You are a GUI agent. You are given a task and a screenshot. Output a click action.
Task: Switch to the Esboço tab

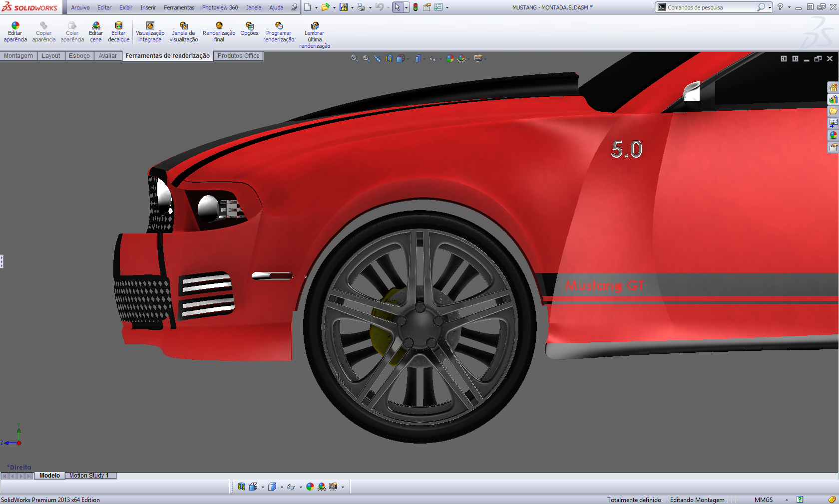(79, 56)
